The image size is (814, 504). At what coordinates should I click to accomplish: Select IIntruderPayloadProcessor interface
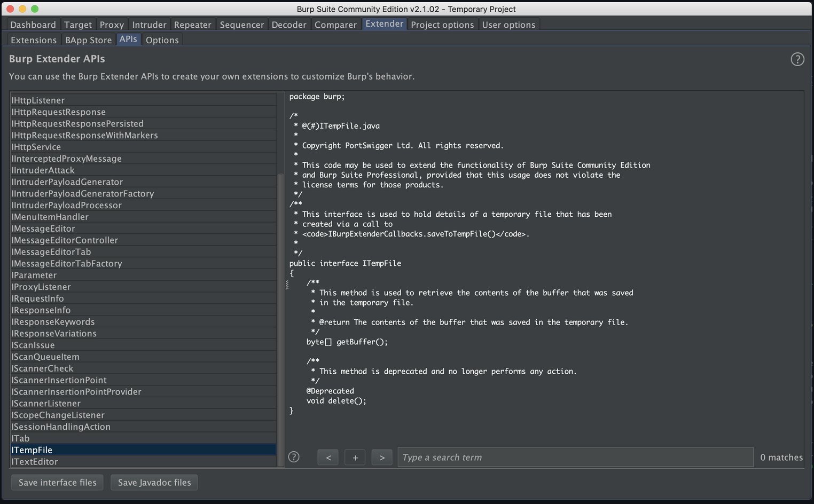143,206
